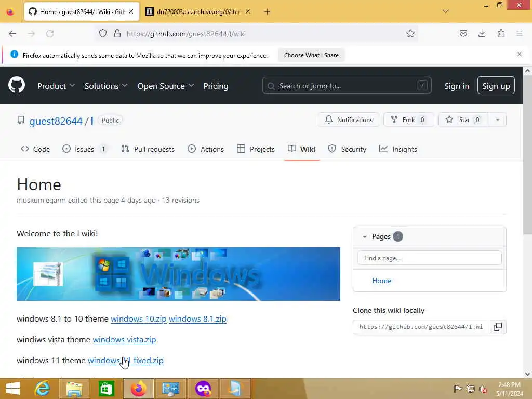Open the Home page in sidebar

(381, 281)
